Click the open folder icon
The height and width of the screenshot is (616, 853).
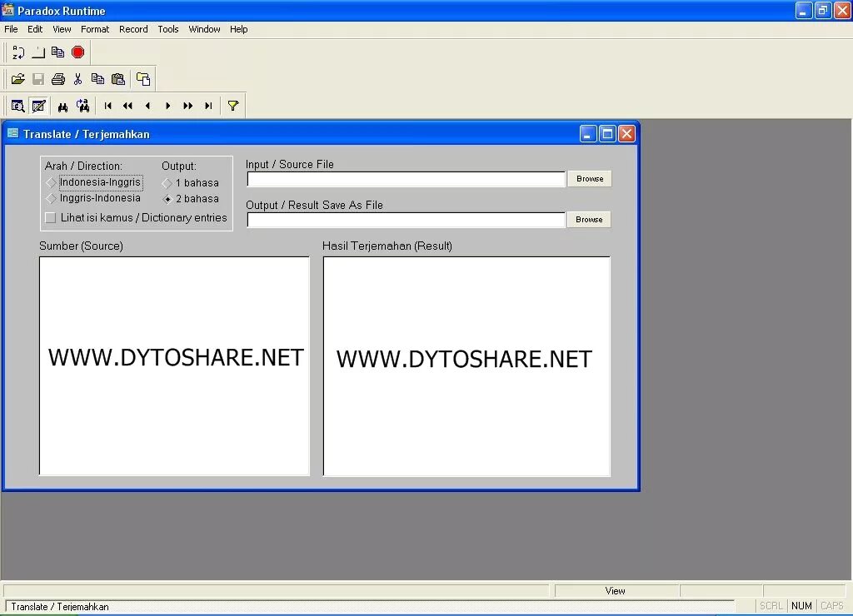(18, 79)
